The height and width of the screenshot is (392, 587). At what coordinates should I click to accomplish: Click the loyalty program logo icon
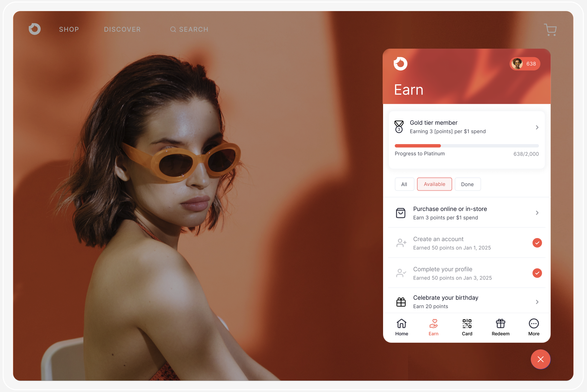point(400,63)
